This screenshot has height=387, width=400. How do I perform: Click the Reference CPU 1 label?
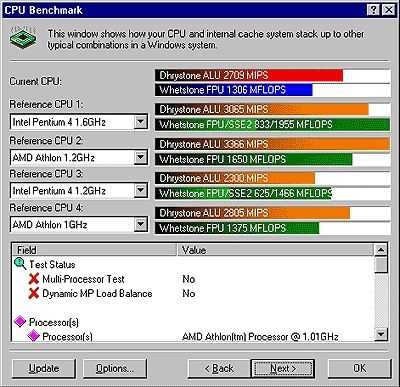coord(46,104)
